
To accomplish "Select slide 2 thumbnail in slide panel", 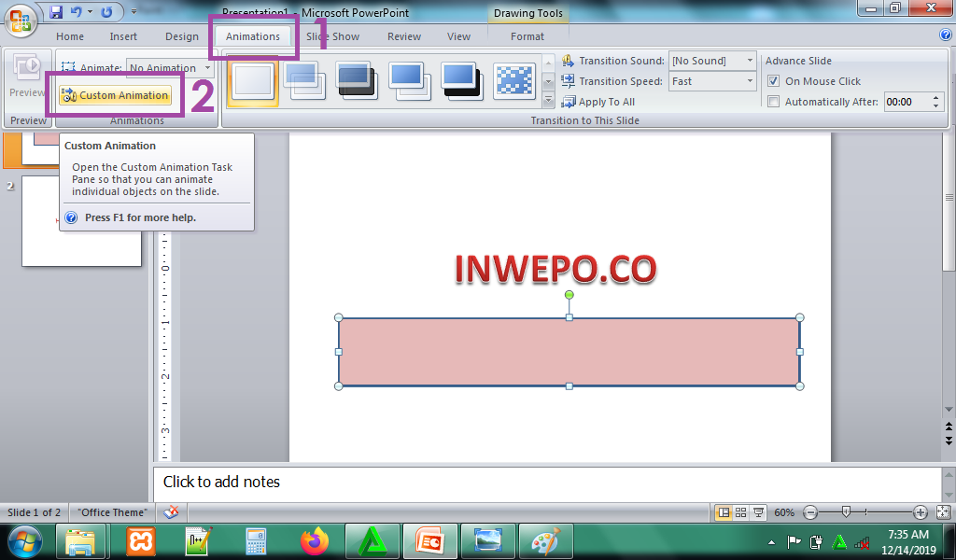I will click(82, 221).
